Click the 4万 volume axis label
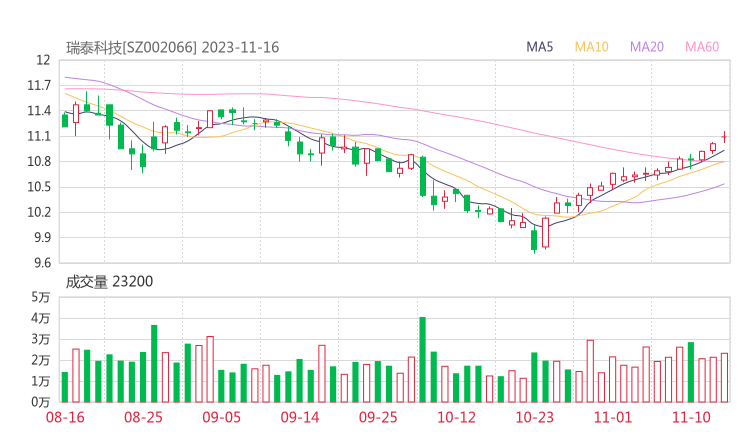 pyautogui.click(x=41, y=318)
